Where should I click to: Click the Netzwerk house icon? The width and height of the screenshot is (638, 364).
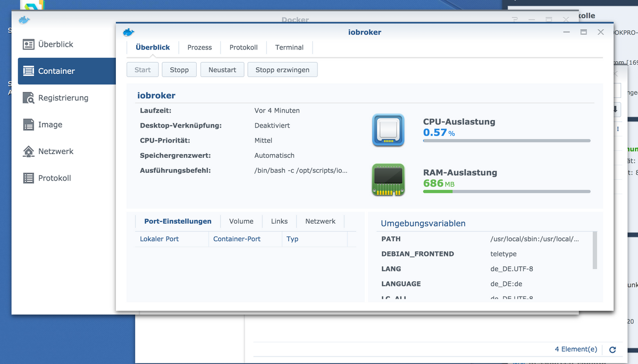point(29,151)
